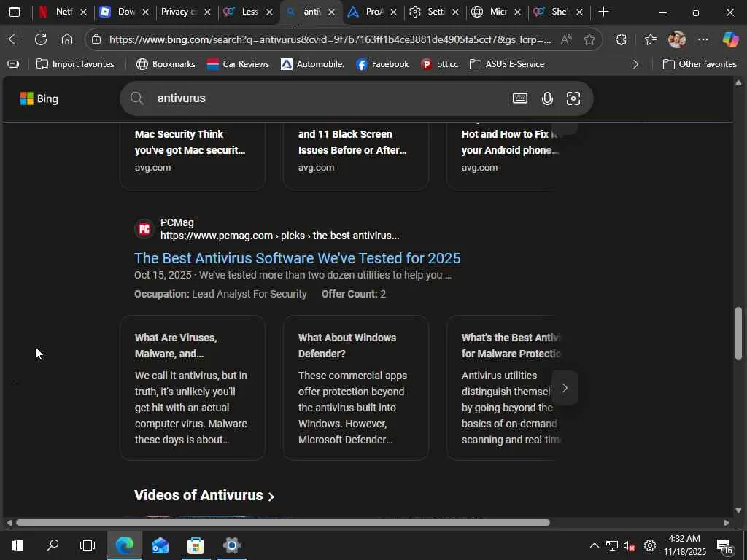This screenshot has width=747, height=560.
Task: Open Best Antivirus Software PCMag result
Action: (298, 258)
